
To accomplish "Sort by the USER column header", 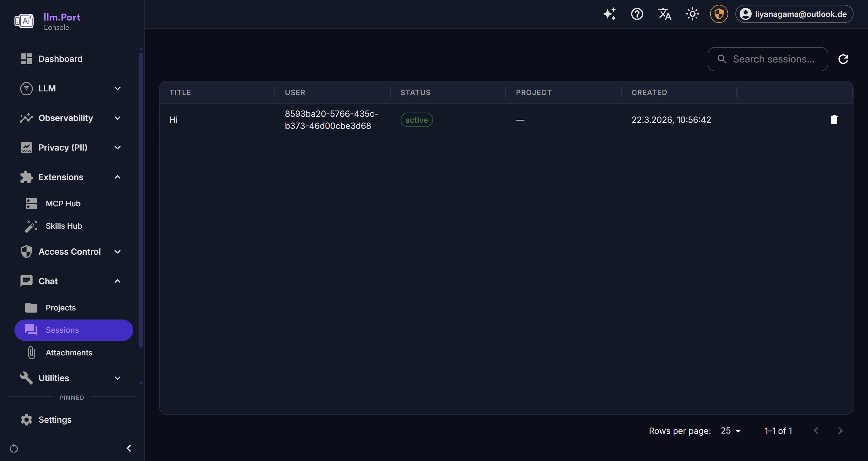I will (295, 92).
